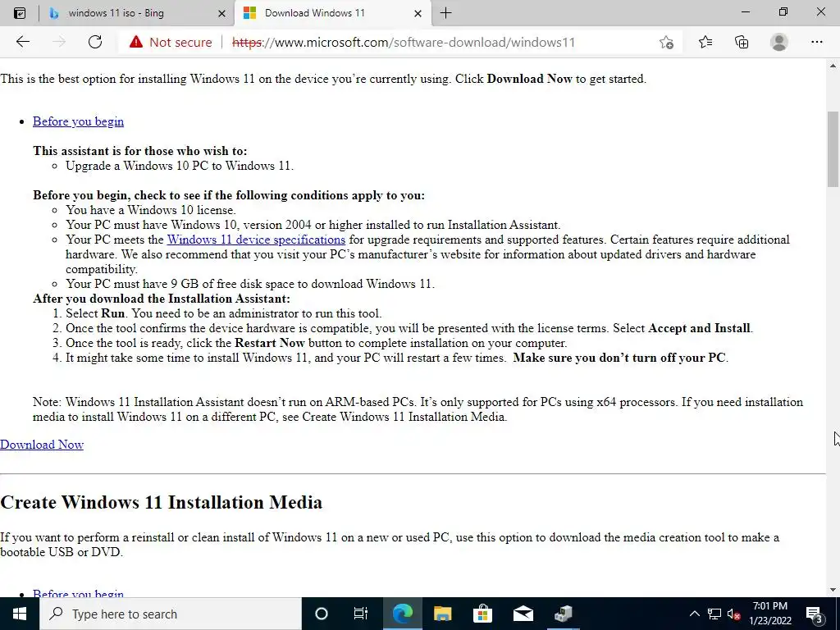Switch to windows 11 iso - Bing tab

[137, 13]
